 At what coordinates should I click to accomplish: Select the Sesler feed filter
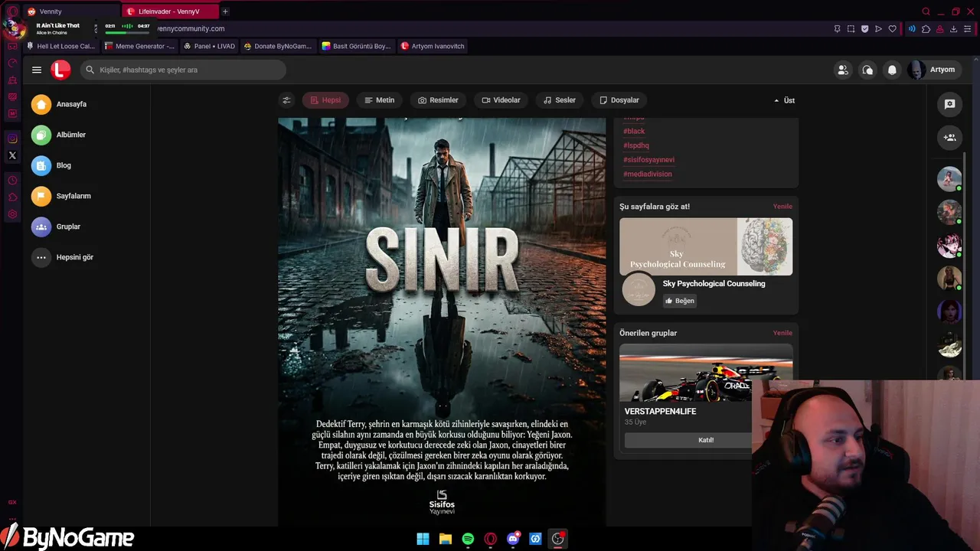click(560, 100)
